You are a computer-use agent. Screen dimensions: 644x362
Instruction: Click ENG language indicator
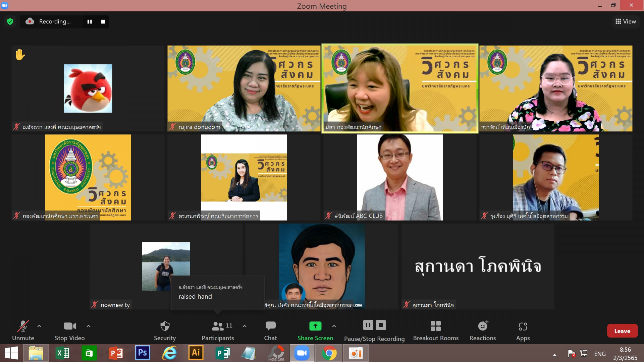(600, 354)
